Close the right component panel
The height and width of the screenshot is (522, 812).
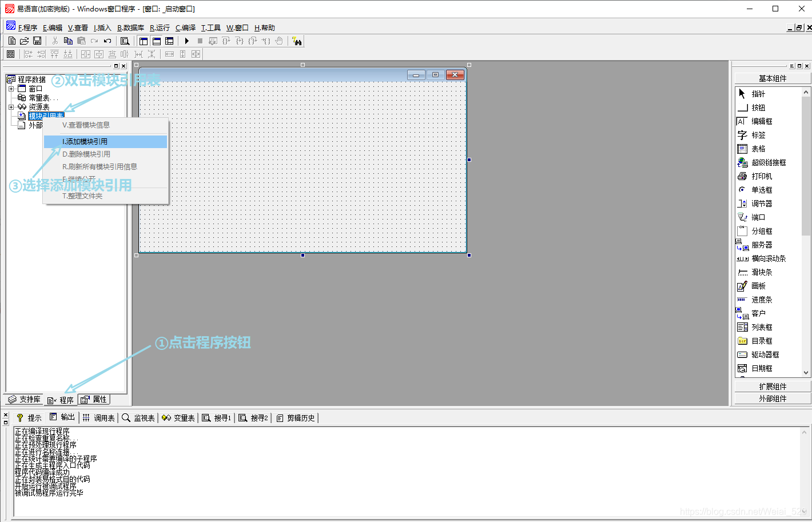tap(807, 66)
